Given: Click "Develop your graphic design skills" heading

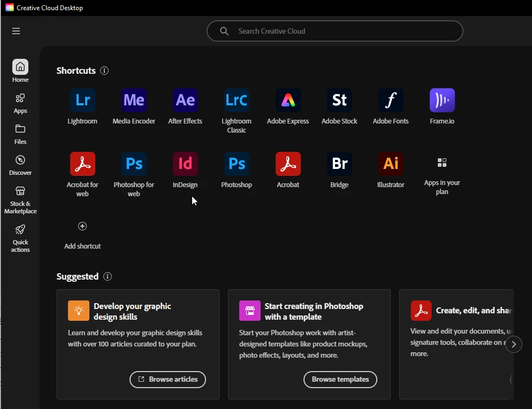Looking at the screenshot, I should 132,311.
